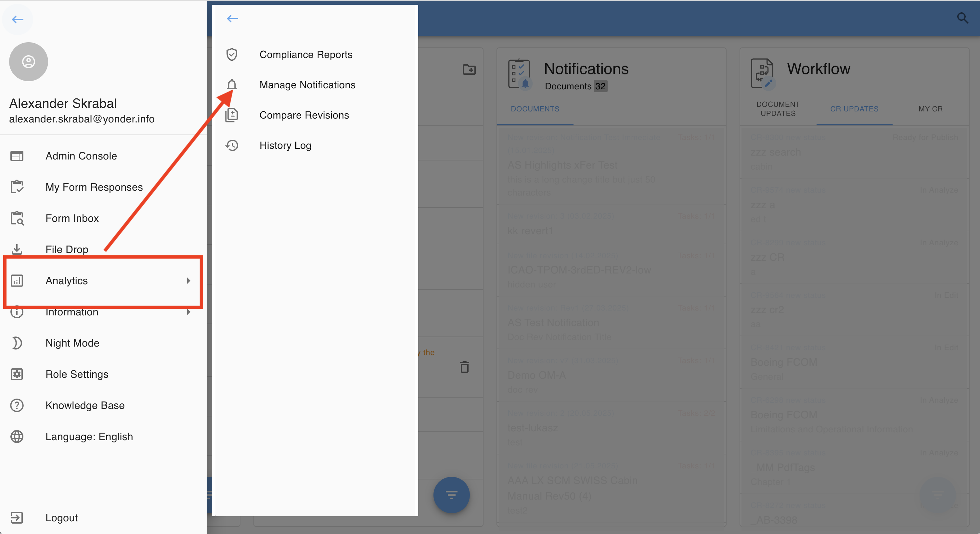Open the Language: English selector
Screen dimensions: 980x534
(89, 437)
